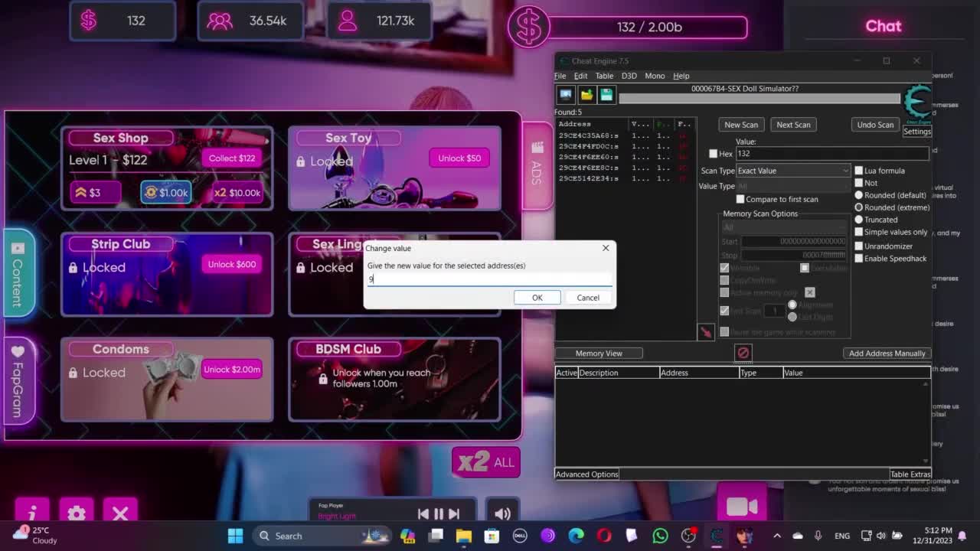
Task: Open the Edit menu
Action: click(580, 76)
